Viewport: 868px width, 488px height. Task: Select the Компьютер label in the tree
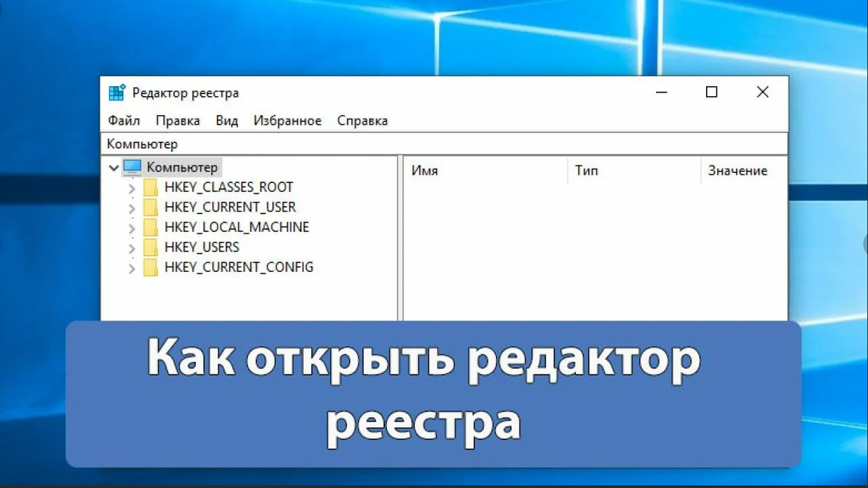click(182, 167)
